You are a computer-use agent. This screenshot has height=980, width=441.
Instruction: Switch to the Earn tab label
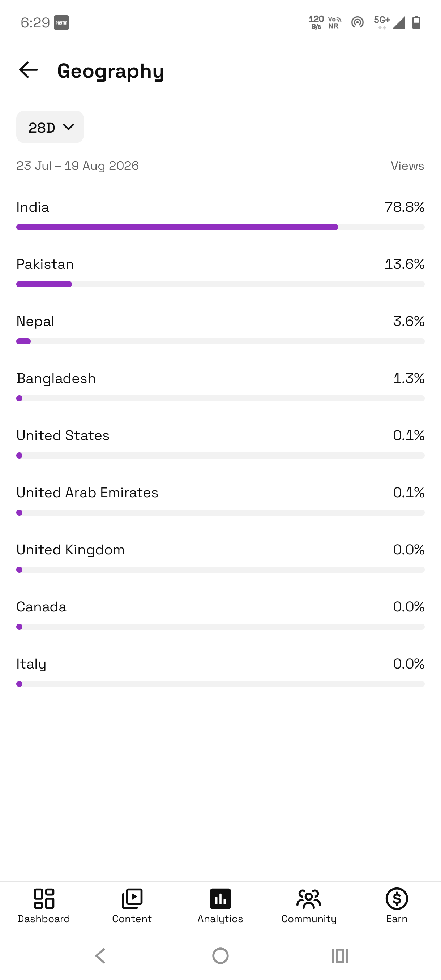coord(397,919)
